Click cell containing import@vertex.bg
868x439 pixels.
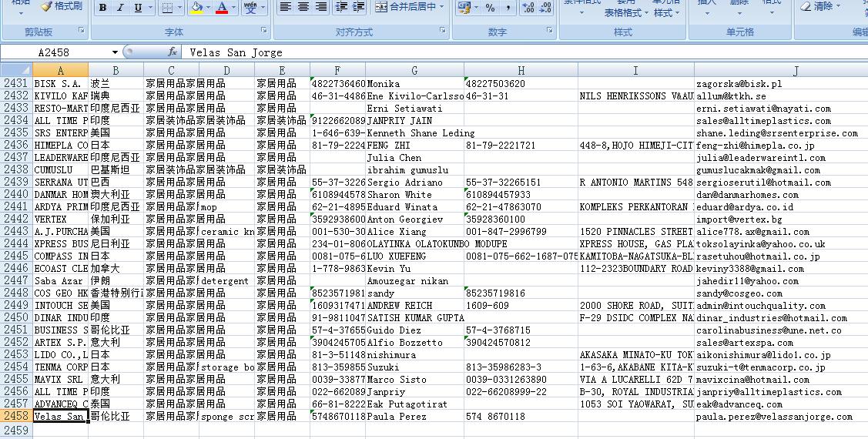[781, 219]
